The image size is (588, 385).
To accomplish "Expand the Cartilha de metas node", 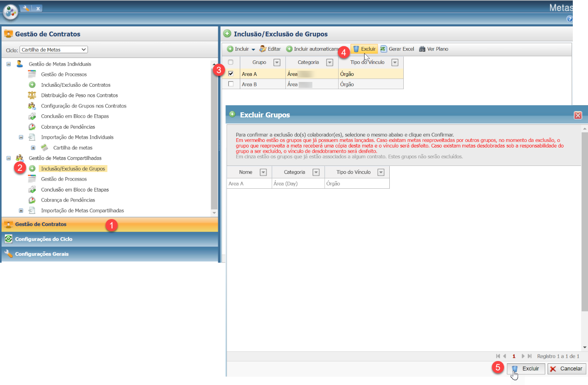I will click(x=33, y=148).
